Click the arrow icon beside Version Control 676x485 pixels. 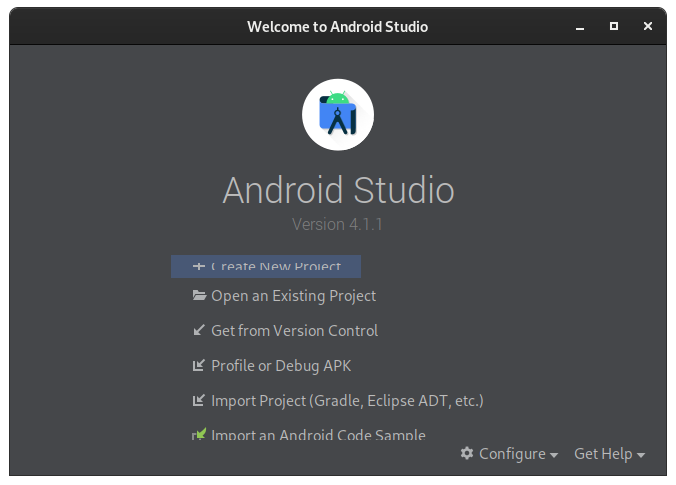(x=199, y=331)
